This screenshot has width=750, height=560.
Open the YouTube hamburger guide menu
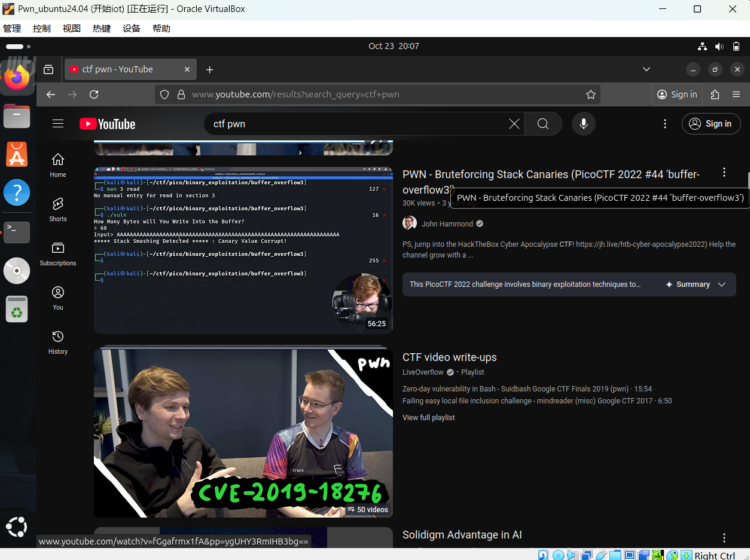(x=58, y=124)
